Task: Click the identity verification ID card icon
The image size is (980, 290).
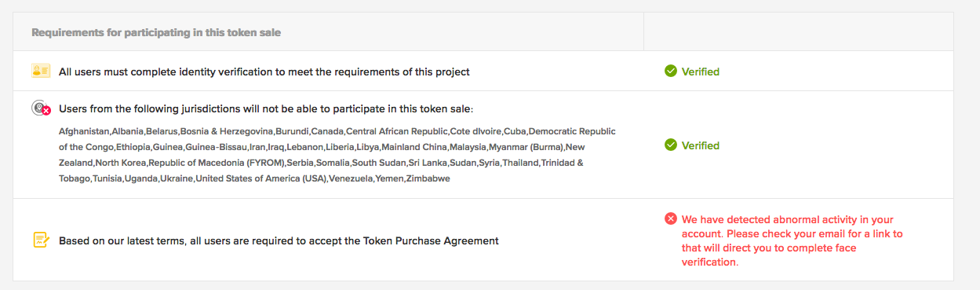Action: tap(41, 71)
